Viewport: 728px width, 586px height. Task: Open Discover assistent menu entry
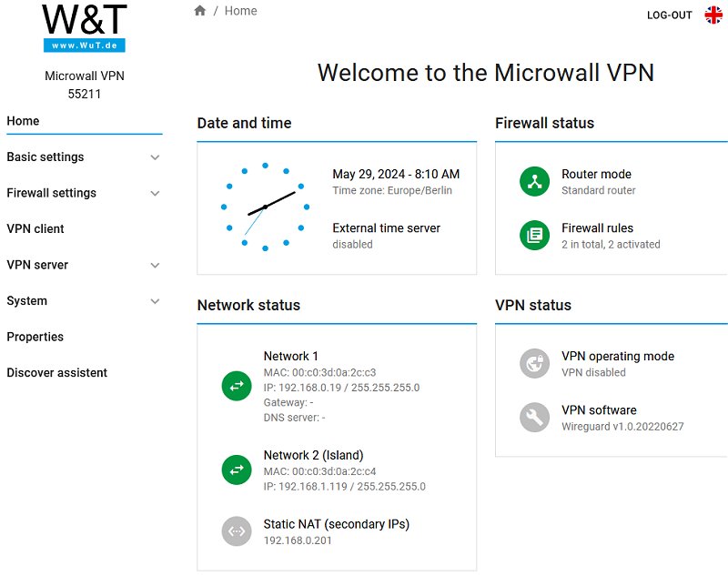57,373
